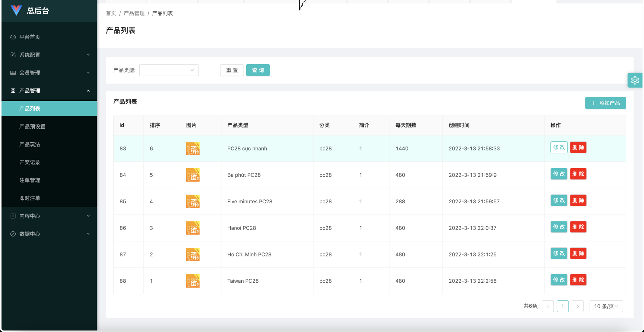Open the floating settings gear on right edge
Screen dimensions: 644x332
click(635, 80)
